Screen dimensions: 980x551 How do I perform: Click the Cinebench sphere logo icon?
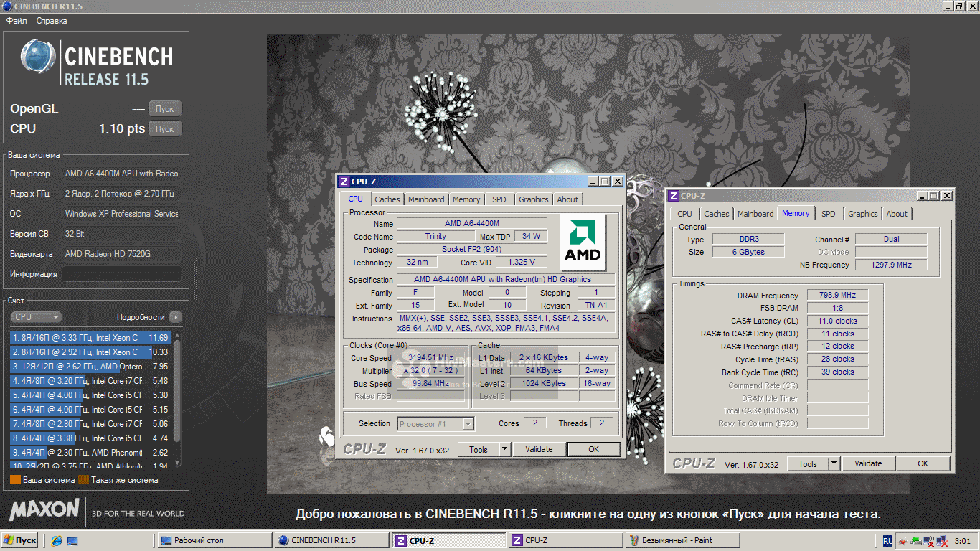38,57
